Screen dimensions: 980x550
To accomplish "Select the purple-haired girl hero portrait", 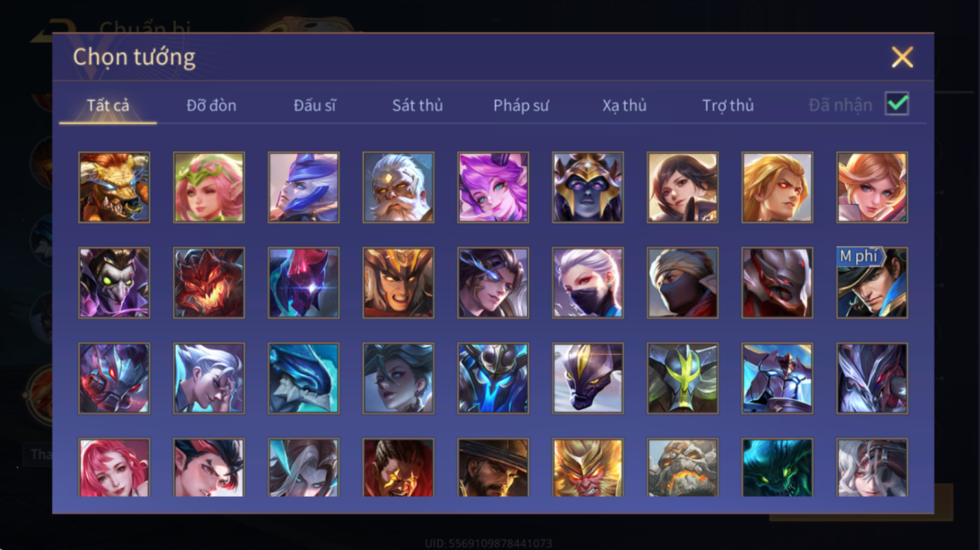I will (493, 187).
